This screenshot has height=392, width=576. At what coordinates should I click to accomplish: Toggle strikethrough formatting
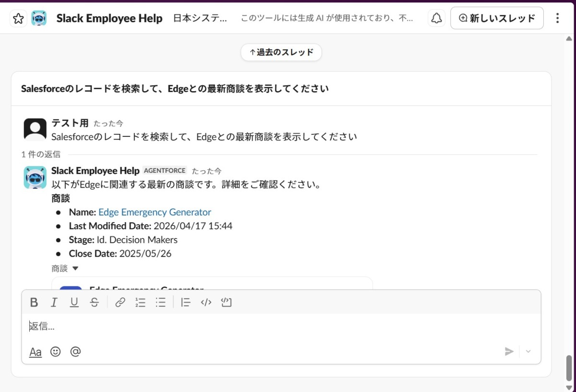click(x=95, y=302)
